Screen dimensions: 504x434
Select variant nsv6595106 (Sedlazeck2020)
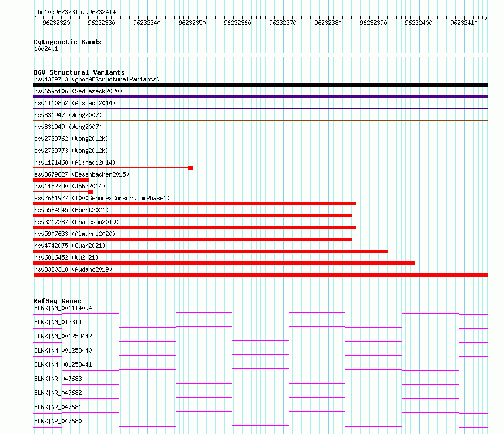tap(78, 91)
